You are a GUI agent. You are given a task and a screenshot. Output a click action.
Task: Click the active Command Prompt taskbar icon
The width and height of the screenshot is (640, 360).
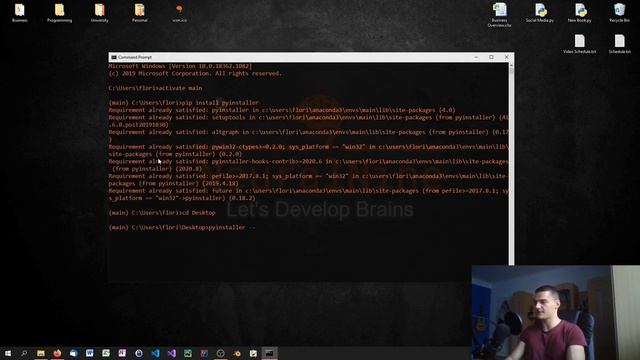tap(269, 353)
